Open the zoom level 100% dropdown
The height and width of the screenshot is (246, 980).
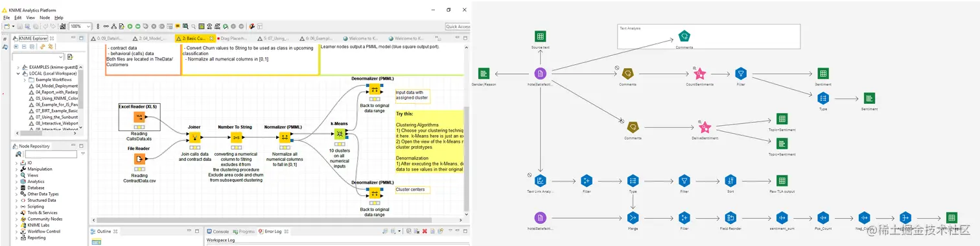tap(88, 26)
